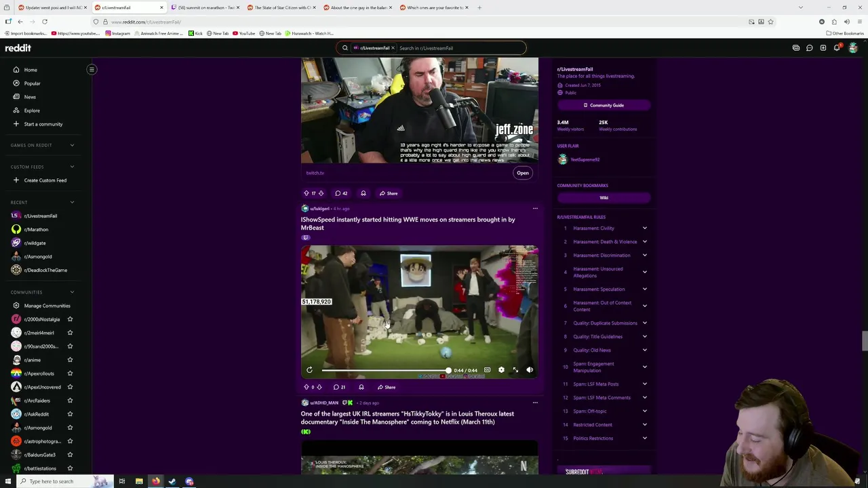
Task: Favorite r/ArcRaiders with its star
Action: [70, 401]
